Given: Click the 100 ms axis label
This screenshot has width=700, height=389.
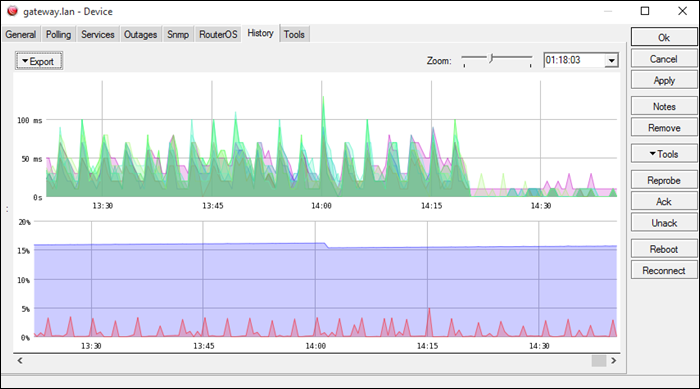Looking at the screenshot, I should (30, 120).
